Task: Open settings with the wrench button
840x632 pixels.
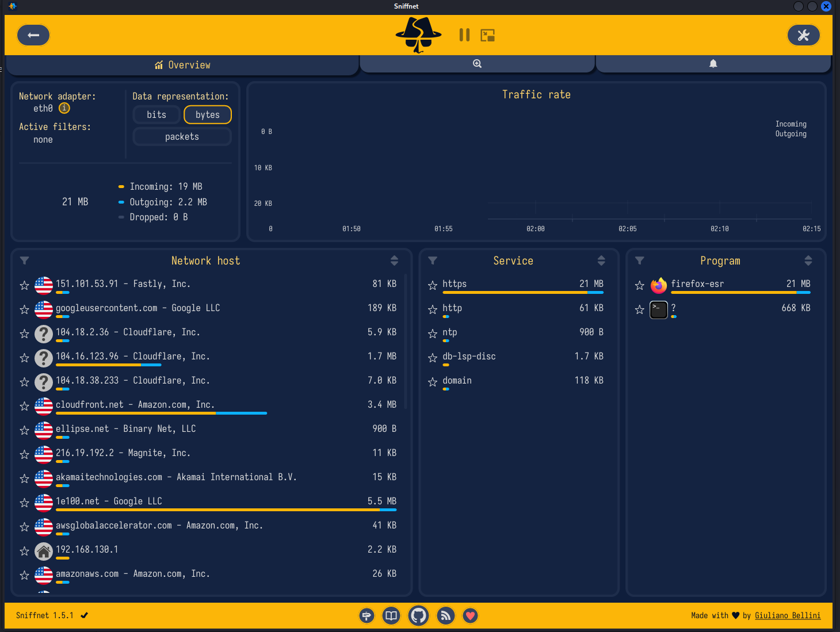Action: [804, 35]
